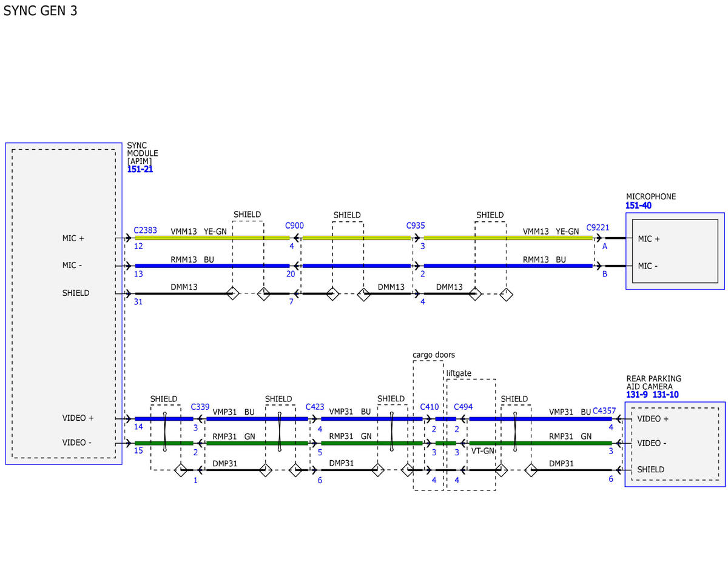Click the RMM13 BU label near C9221

point(544,259)
